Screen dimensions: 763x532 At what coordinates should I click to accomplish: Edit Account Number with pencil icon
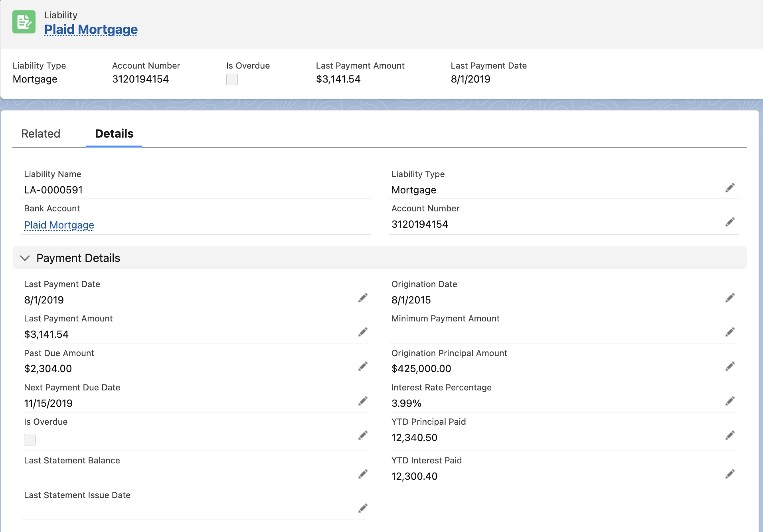(730, 222)
